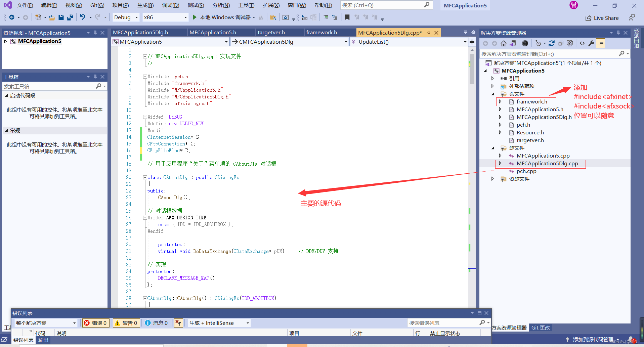This screenshot has width=644, height=347.
Task: Click the top search box (Ctrl+Q)
Action: [x=386, y=5]
